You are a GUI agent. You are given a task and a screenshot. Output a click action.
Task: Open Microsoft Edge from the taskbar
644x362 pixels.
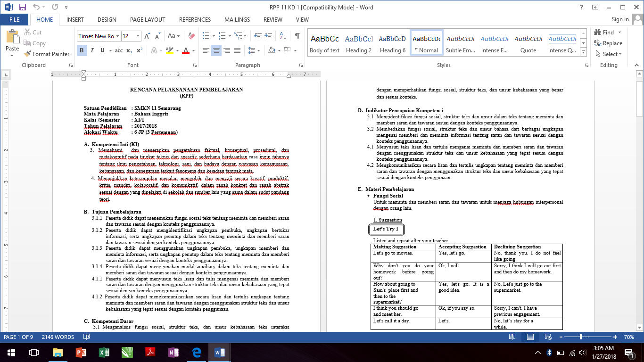click(x=197, y=353)
